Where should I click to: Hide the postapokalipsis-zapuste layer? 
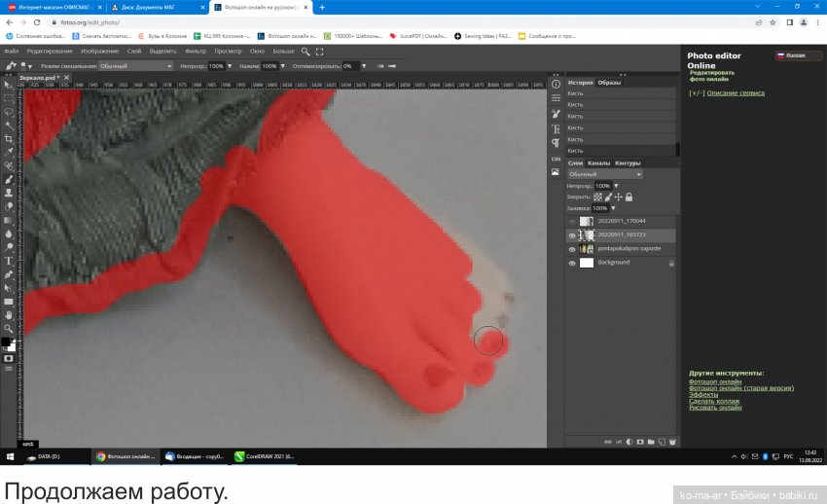click(572, 249)
